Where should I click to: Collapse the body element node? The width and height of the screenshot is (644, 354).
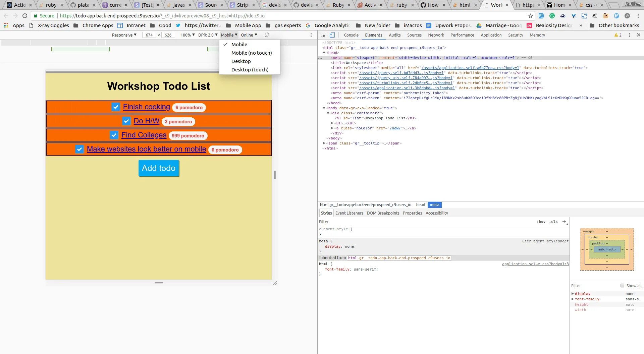click(x=324, y=108)
